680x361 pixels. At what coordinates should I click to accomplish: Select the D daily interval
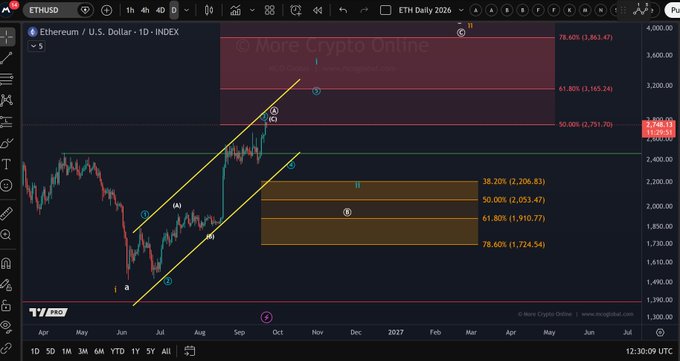click(x=174, y=10)
